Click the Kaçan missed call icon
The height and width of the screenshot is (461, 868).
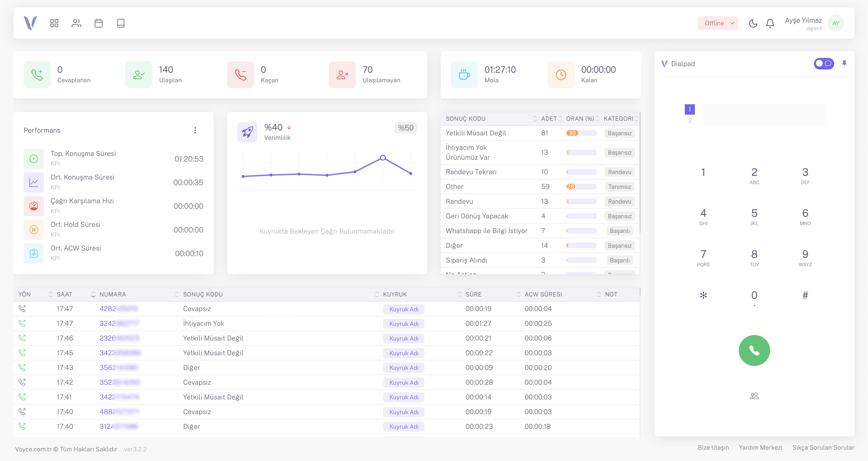tap(241, 75)
